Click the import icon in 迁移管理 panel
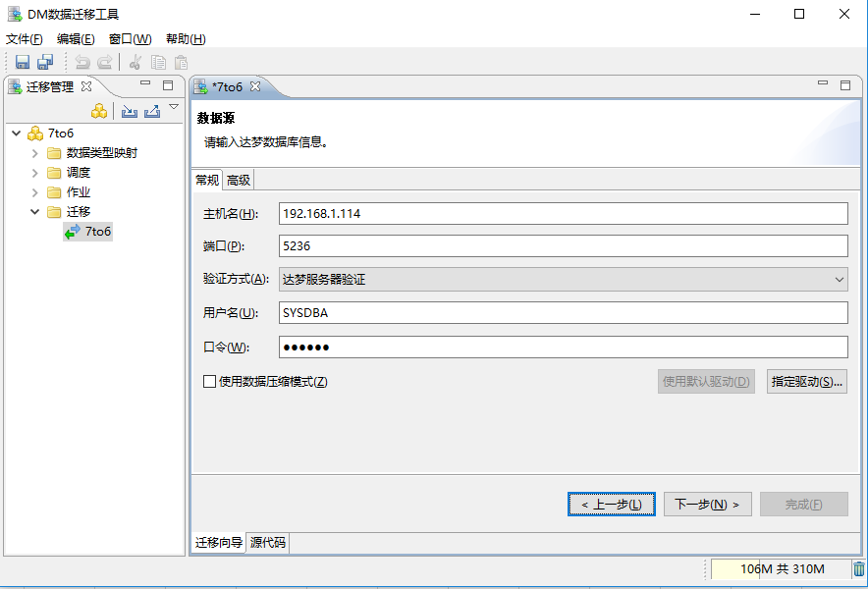868x589 pixels. (x=130, y=111)
